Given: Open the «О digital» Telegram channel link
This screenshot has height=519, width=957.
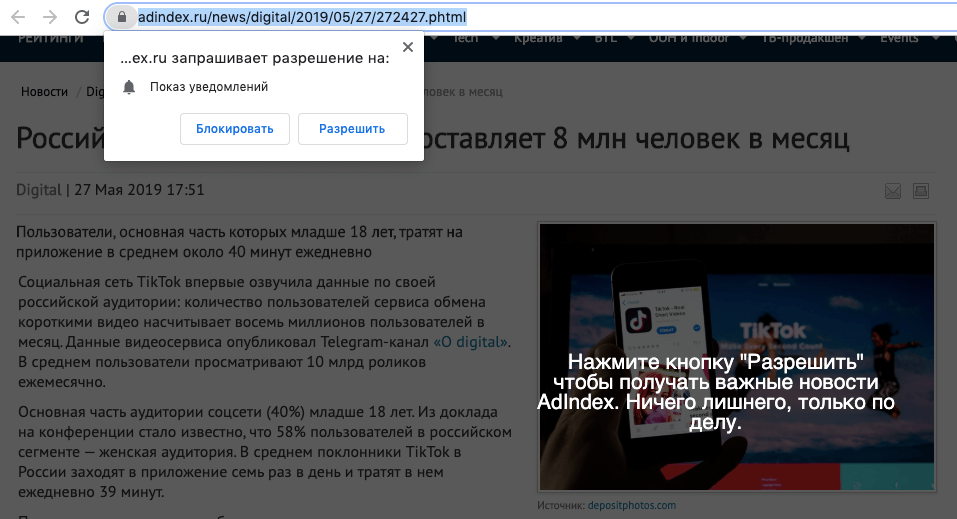Looking at the screenshot, I should point(471,342).
